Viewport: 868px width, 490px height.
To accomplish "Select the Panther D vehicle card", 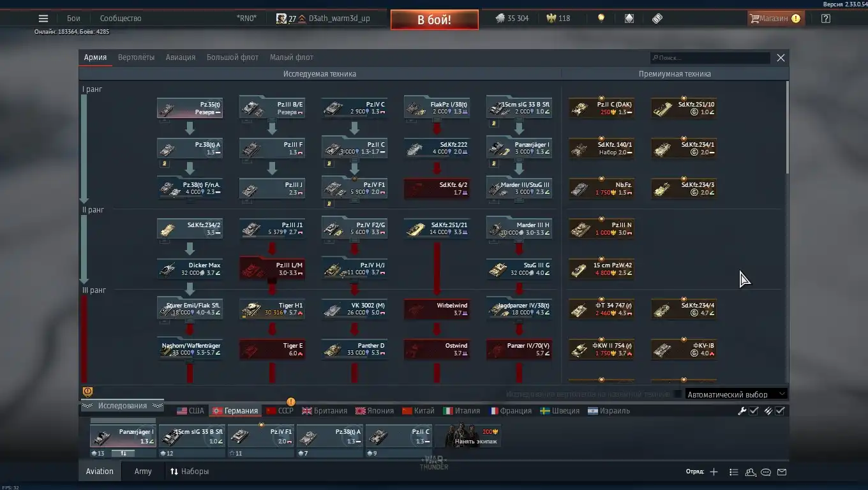I will tap(354, 350).
